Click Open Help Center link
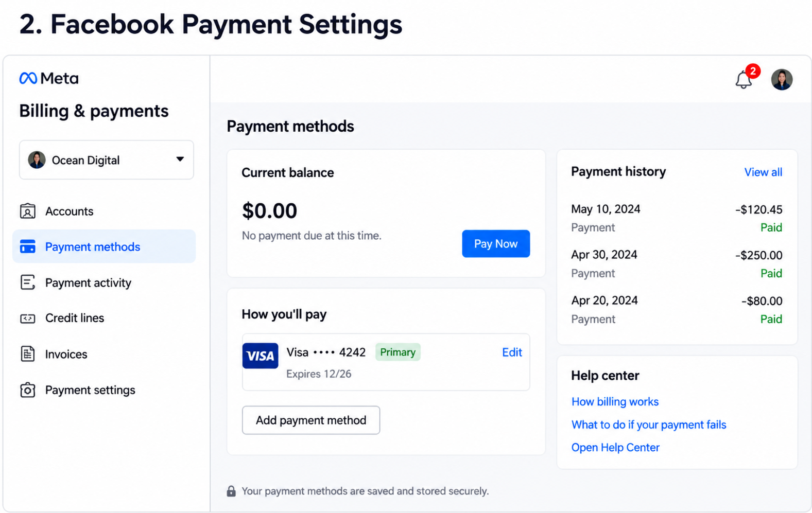 click(615, 448)
